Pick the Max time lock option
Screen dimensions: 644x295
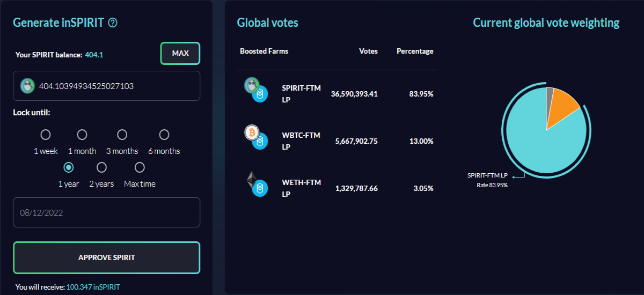(140, 167)
